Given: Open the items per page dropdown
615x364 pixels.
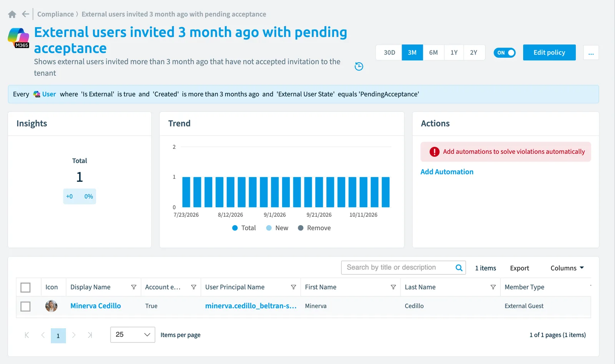Looking at the screenshot, I should click(133, 335).
